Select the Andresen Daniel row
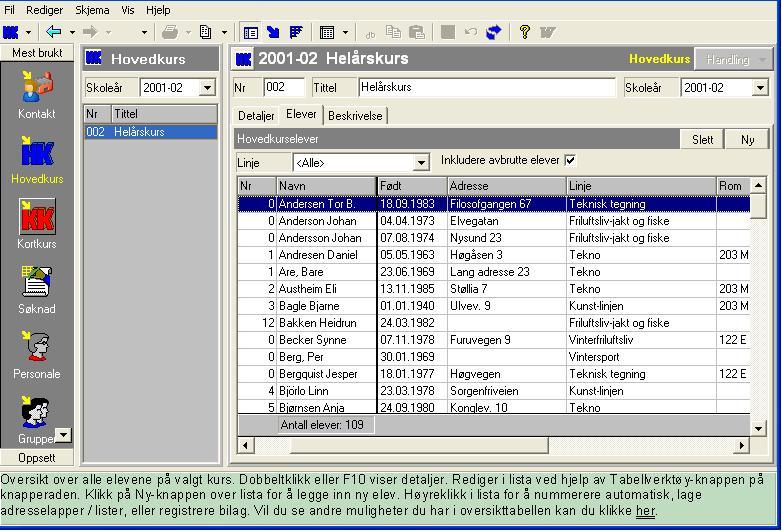Image resolution: width=782 pixels, height=531 pixels. pos(494,255)
